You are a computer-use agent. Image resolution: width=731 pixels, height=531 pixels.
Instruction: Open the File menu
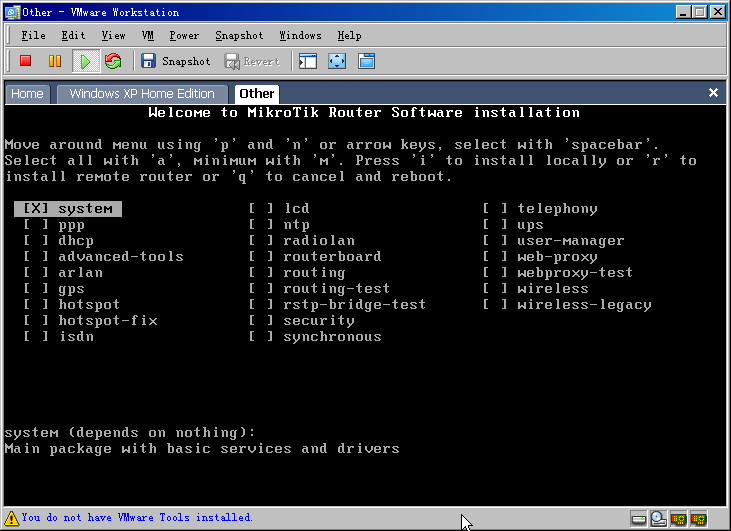click(34, 35)
